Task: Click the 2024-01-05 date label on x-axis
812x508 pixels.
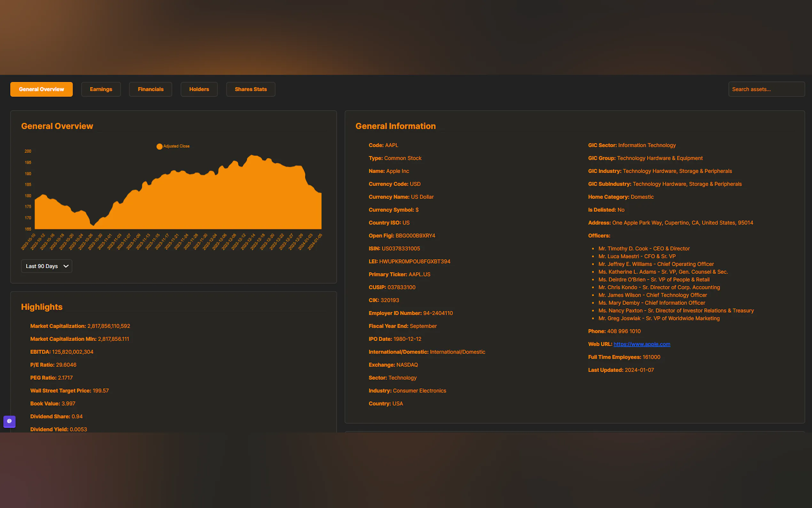Action: coord(315,242)
